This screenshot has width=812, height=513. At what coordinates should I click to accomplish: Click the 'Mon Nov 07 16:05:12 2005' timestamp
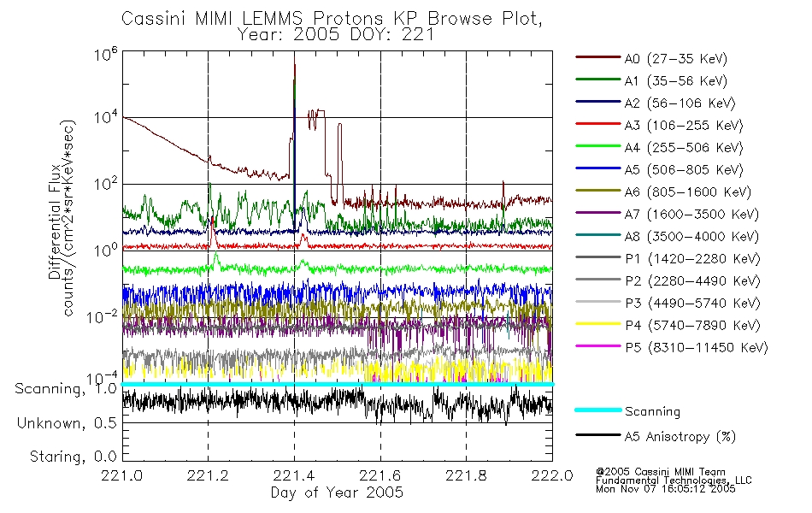coord(666,489)
